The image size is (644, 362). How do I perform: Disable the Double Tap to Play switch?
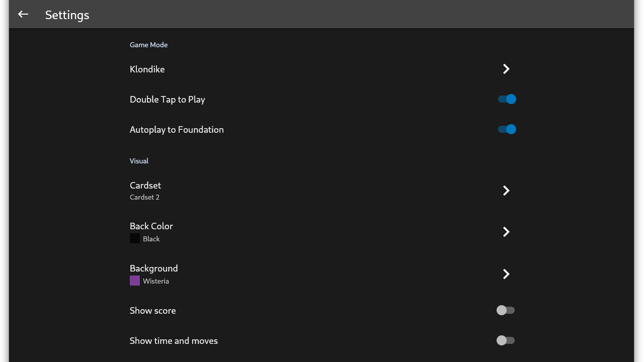507,99
